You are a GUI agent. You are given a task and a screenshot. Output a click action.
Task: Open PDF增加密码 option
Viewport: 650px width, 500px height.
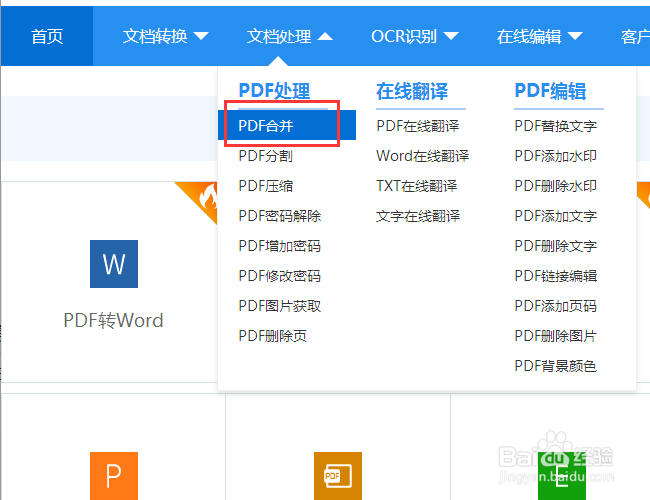point(280,246)
